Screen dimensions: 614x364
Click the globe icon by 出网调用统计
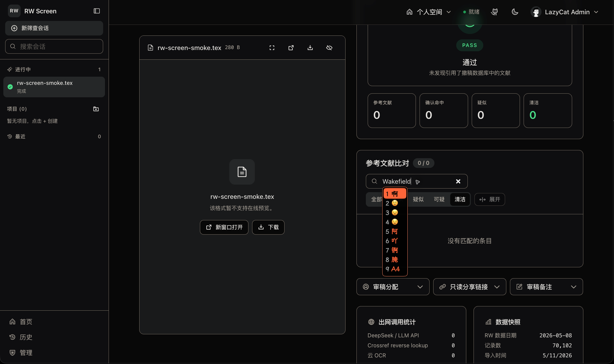point(371,322)
